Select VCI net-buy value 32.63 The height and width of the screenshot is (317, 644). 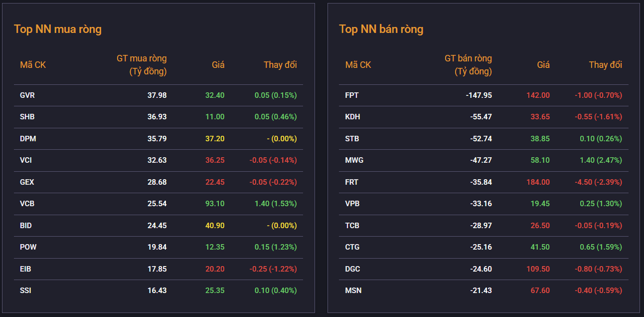(157, 160)
